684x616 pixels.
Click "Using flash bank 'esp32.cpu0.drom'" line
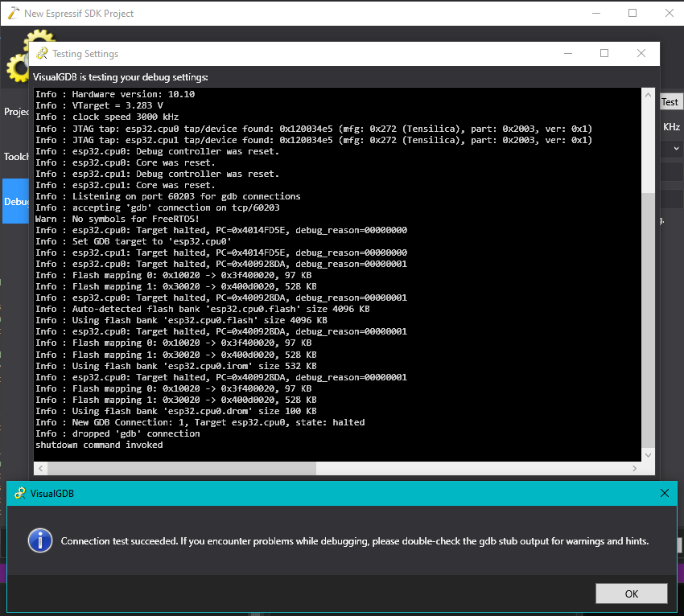tap(176, 411)
